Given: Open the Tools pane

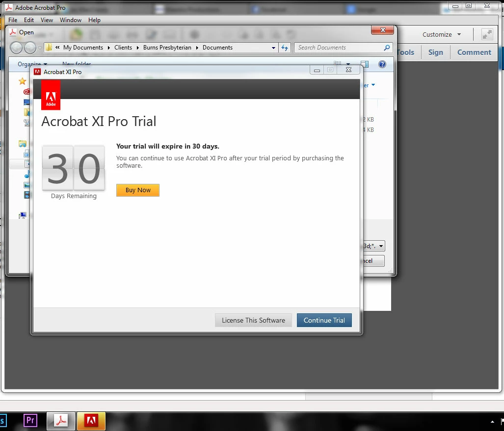Looking at the screenshot, I should [406, 52].
